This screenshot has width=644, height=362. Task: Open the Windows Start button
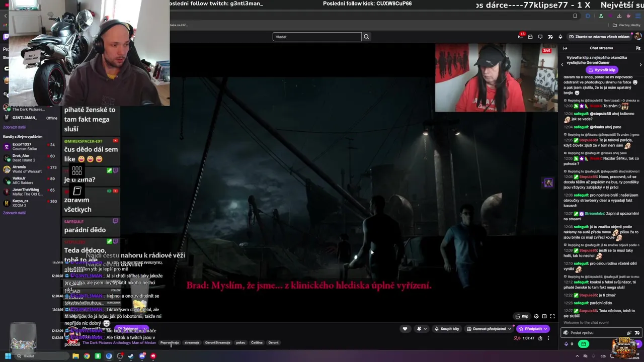8,356
